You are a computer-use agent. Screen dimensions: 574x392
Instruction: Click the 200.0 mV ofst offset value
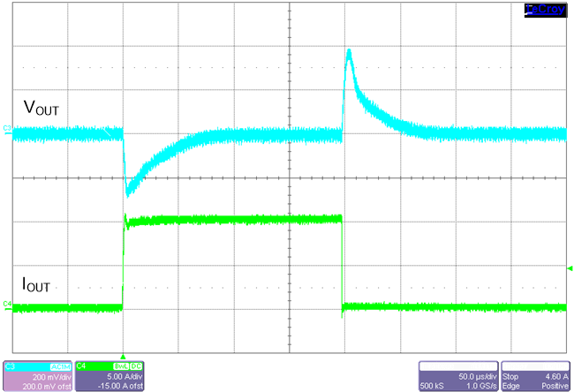(47, 386)
